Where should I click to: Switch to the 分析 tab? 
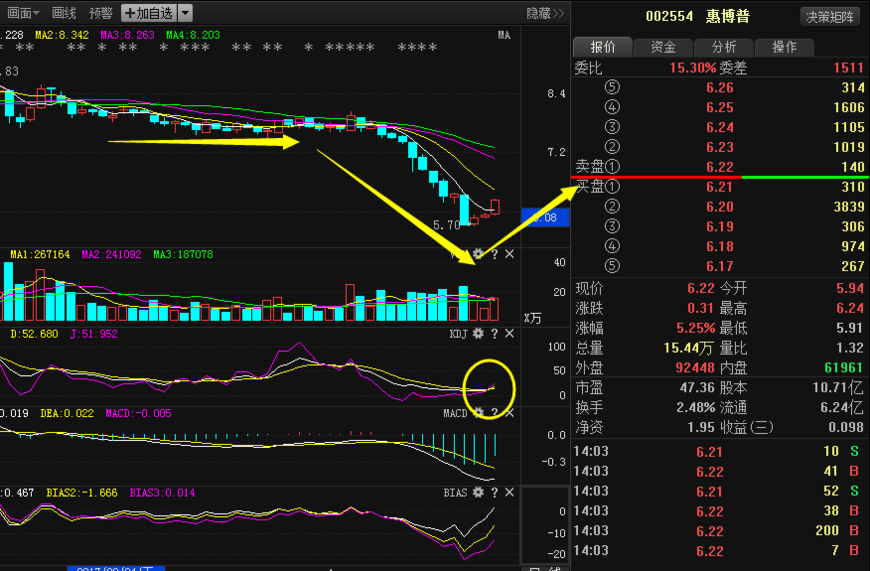(724, 47)
